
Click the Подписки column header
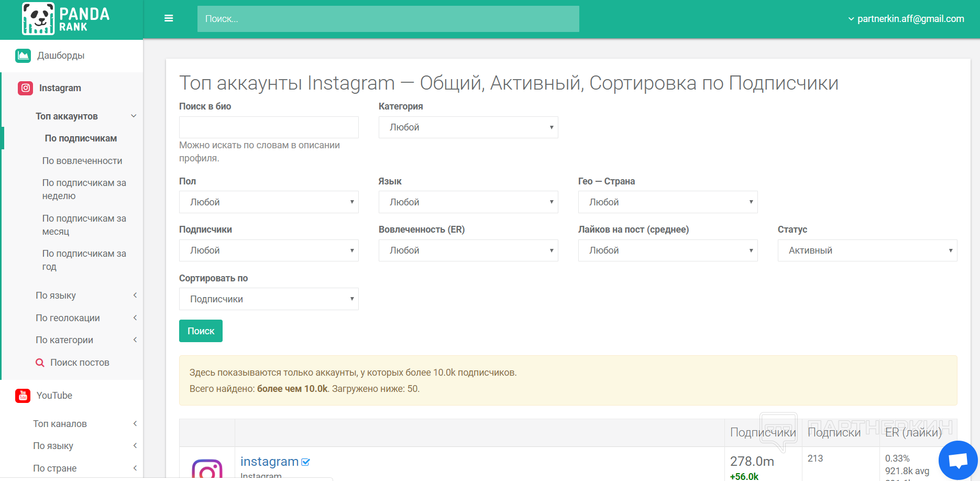tap(834, 433)
